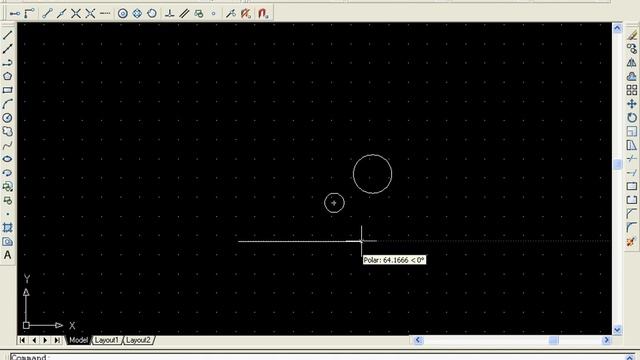Switch to the Layout2 tab
640x360 pixels.
(x=138, y=340)
